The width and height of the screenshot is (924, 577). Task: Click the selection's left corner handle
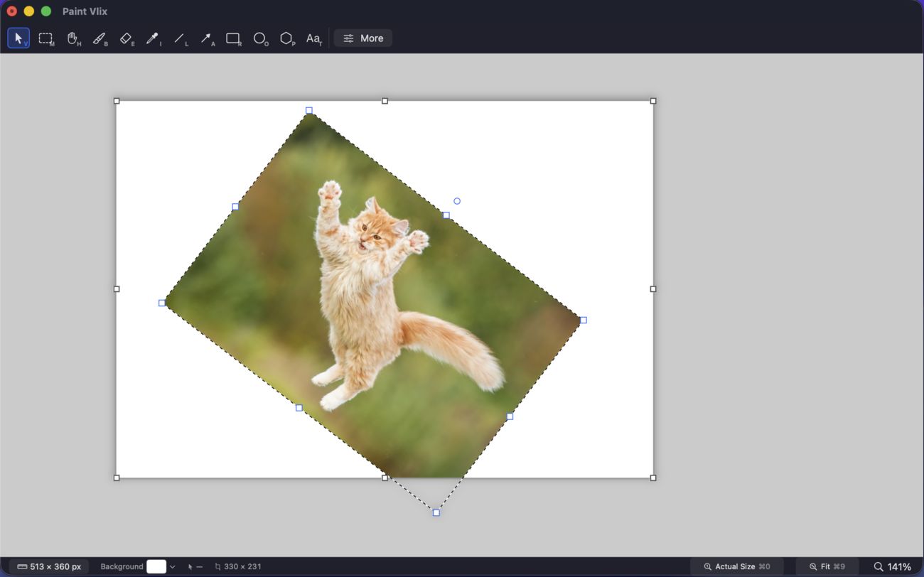162,303
